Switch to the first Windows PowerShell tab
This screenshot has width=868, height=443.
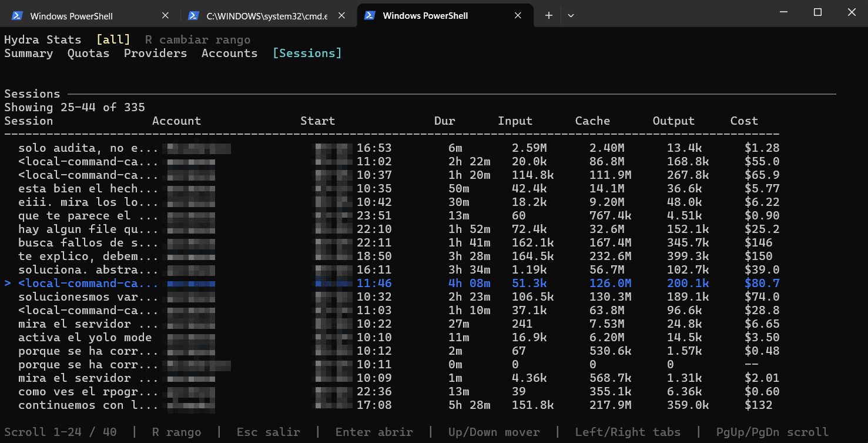coord(91,16)
